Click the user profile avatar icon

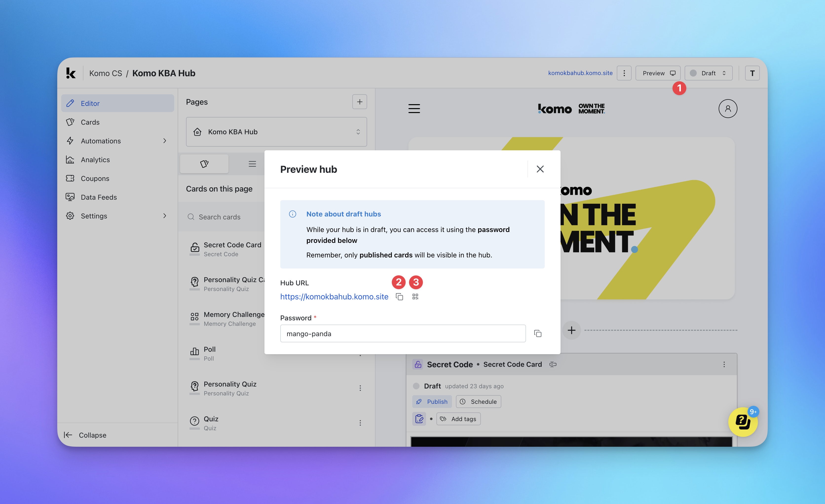click(x=727, y=109)
